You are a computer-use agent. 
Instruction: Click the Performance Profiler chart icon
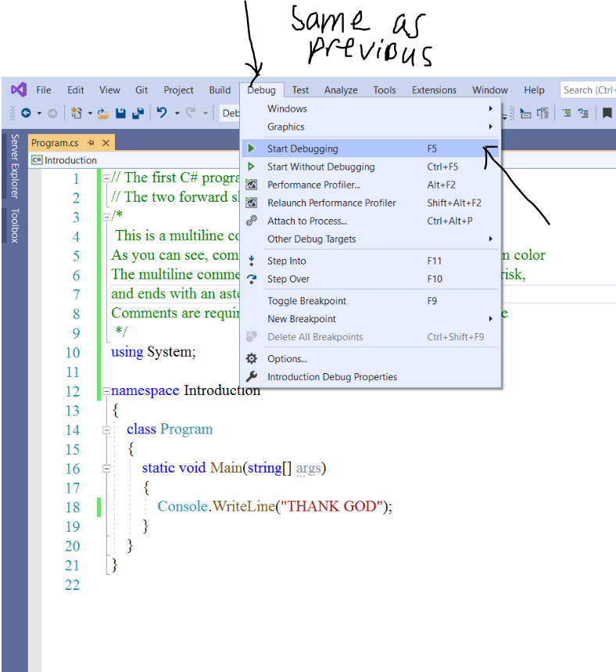252,185
